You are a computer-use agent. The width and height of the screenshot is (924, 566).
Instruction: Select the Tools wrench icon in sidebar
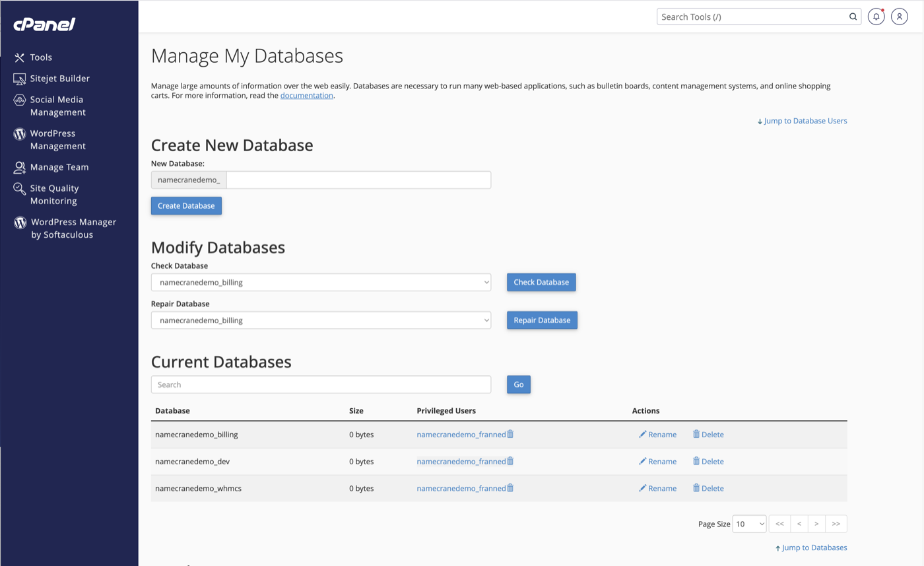(x=18, y=57)
